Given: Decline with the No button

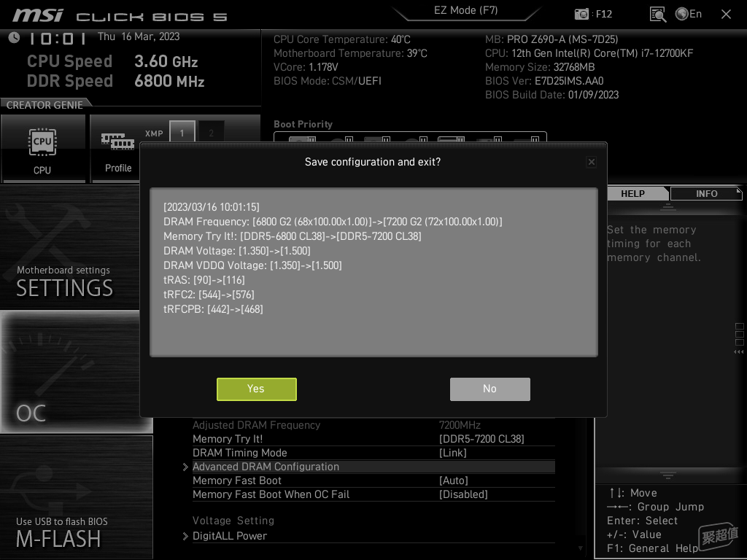Looking at the screenshot, I should tap(489, 389).
